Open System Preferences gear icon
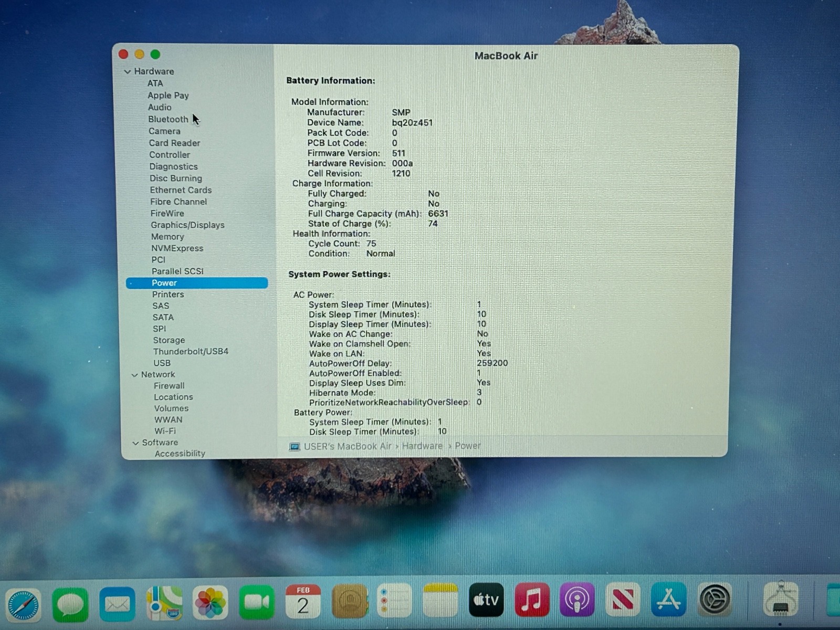 pos(715,599)
